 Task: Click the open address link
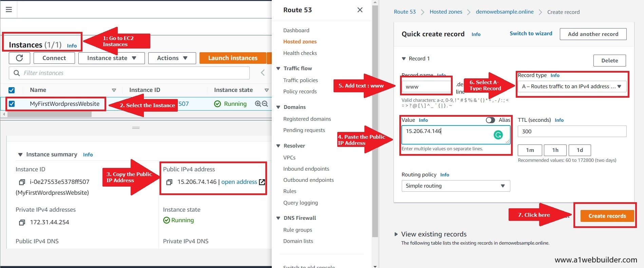click(239, 182)
